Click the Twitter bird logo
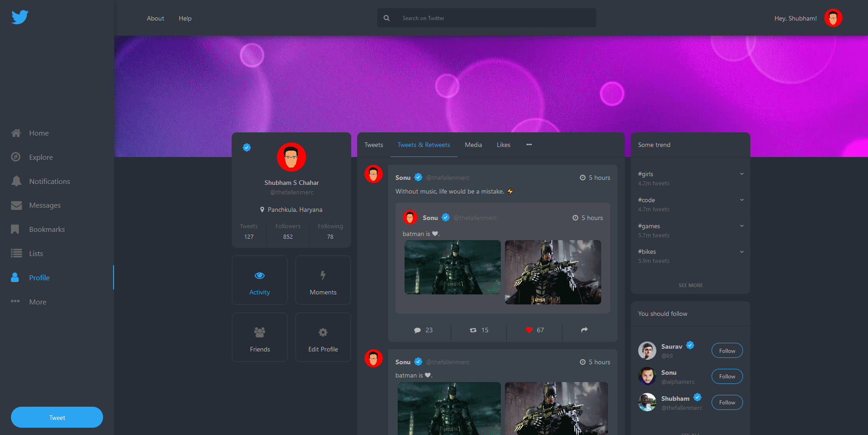 20,17
